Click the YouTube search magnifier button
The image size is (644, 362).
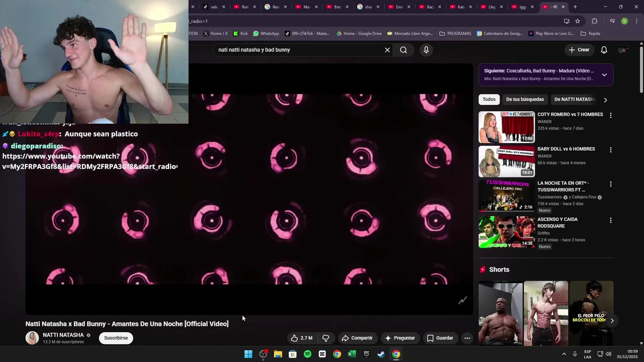point(404,50)
